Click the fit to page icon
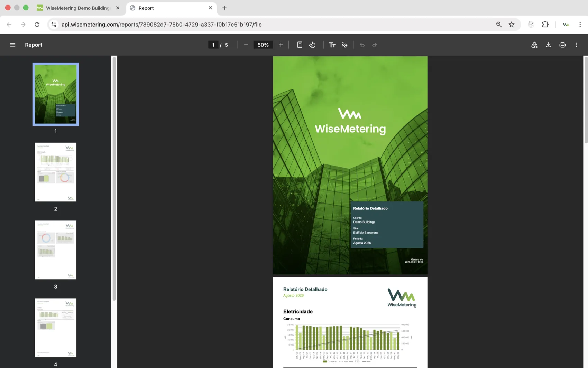Screen dimensions: 588x368 click(300, 45)
